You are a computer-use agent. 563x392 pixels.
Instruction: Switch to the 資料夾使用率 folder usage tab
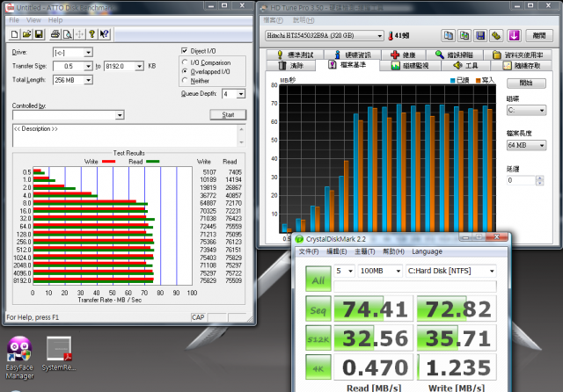pos(518,54)
